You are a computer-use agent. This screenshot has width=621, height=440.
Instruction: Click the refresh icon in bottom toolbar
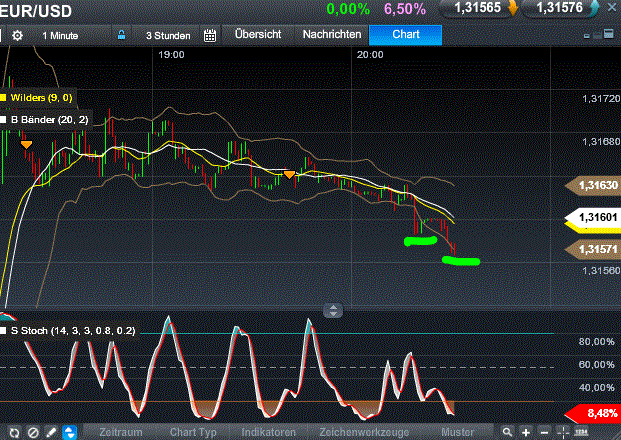tap(13, 432)
